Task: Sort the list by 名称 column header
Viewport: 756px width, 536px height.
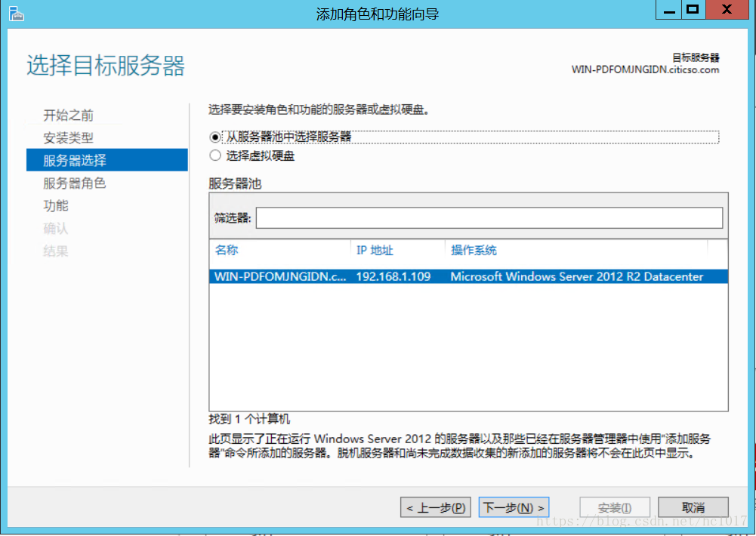Action: tap(227, 250)
